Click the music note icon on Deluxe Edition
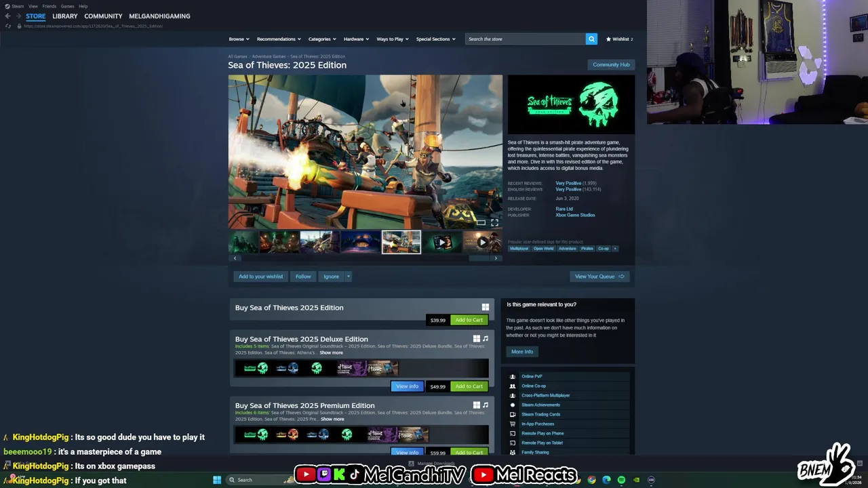The width and height of the screenshot is (868, 488). [485, 338]
